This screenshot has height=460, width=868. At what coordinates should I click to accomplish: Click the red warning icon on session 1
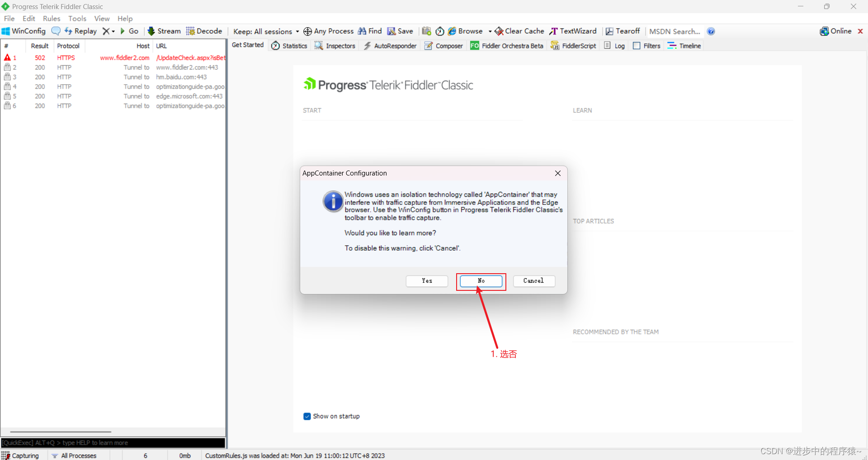tap(7, 57)
